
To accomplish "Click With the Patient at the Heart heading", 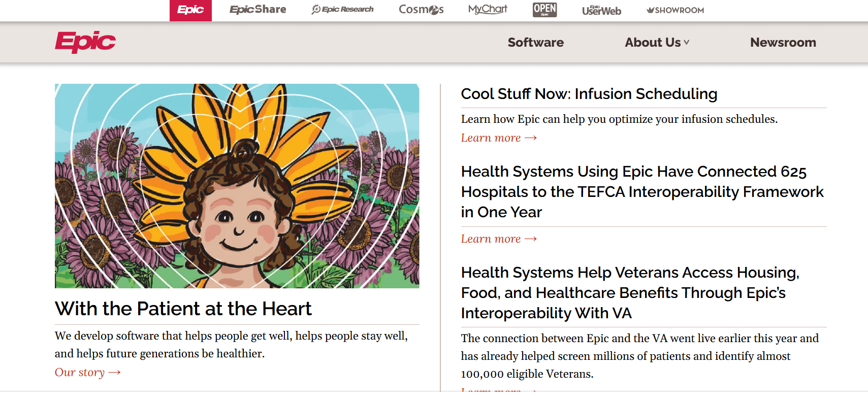I will [183, 309].
